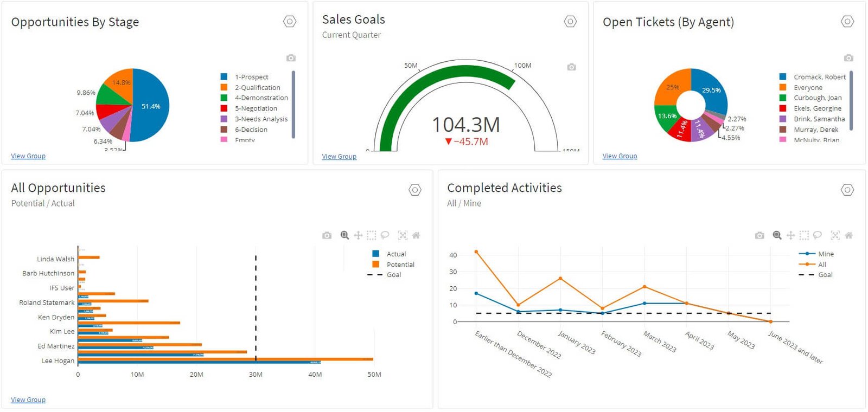868x412 pixels.
Task: Choose Lasso Select tool in All Opportunities toolbar
Action: [385, 235]
